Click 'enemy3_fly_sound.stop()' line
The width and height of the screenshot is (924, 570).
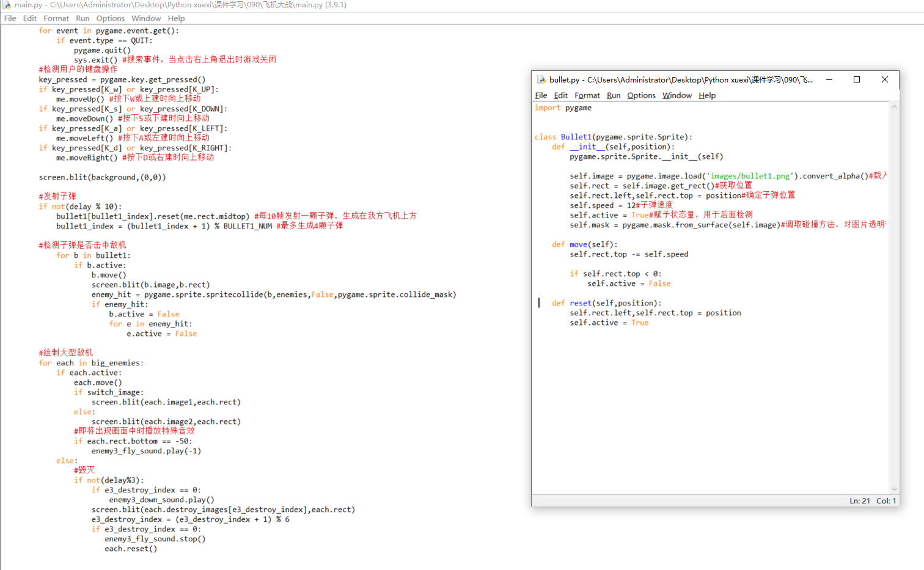(x=155, y=539)
